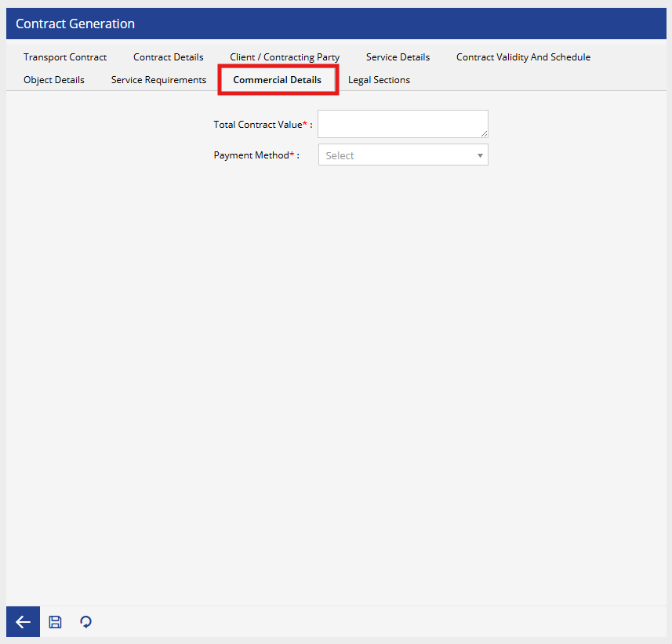Open the Object Details tab
Image resolution: width=672 pixels, height=644 pixels.
[x=54, y=80]
